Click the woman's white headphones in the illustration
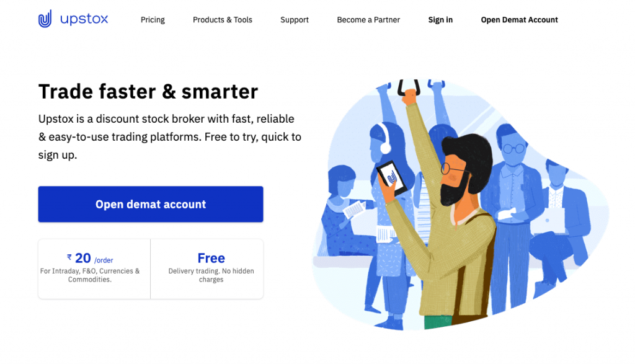The height and width of the screenshot is (364, 635). 383,139
